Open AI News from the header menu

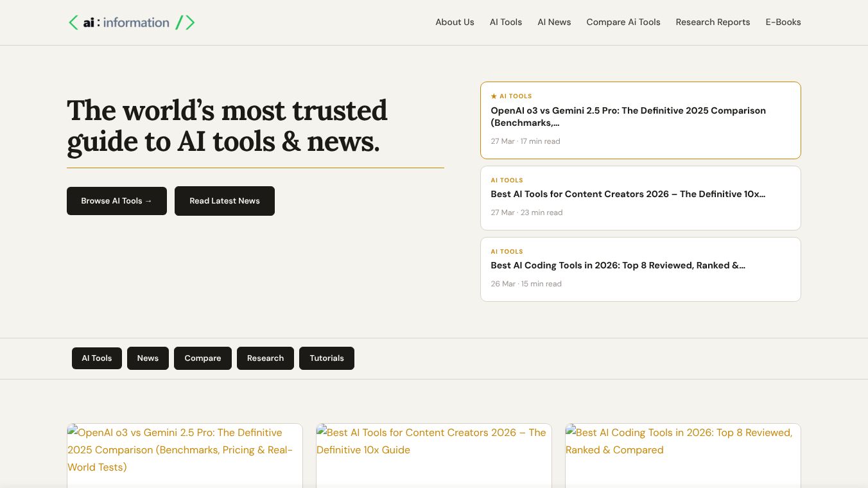[554, 22]
